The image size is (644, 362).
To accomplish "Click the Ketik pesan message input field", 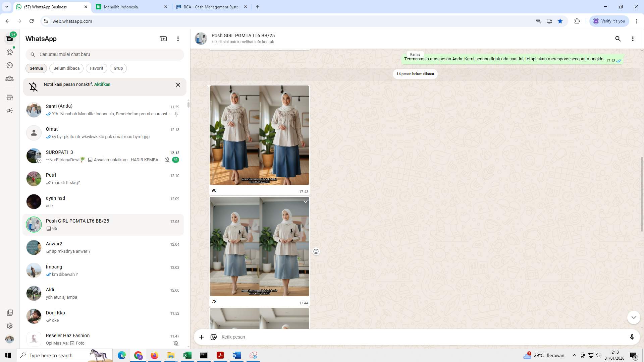I will pos(369,337).
